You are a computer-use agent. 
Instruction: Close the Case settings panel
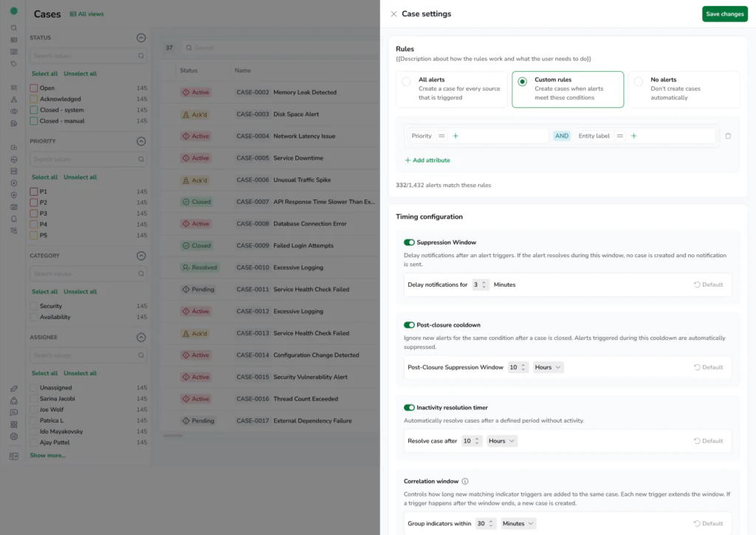[394, 14]
